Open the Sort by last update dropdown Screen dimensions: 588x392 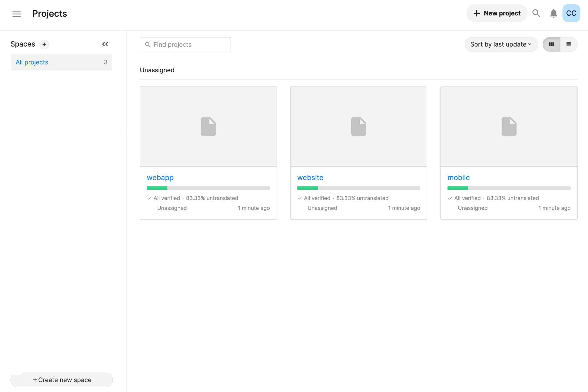click(x=501, y=45)
